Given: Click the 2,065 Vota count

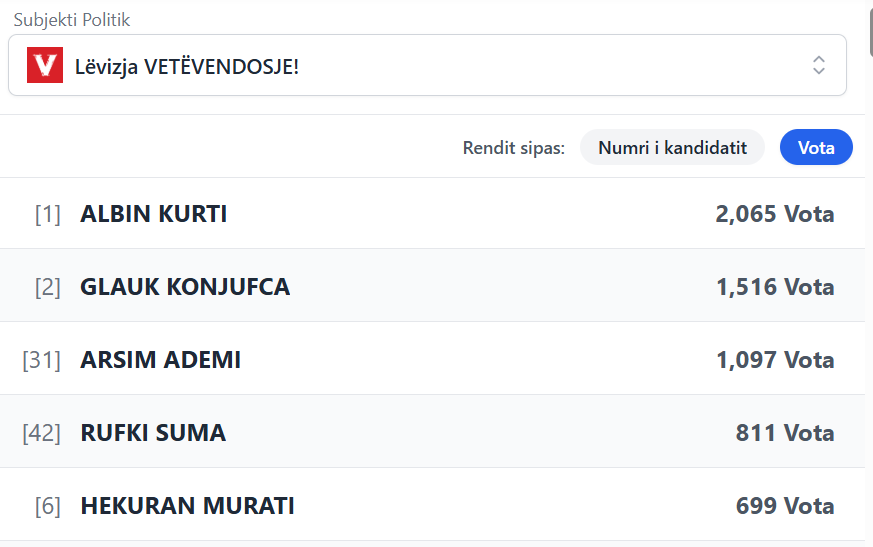Looking at the screenshot, I should (775, 214).
